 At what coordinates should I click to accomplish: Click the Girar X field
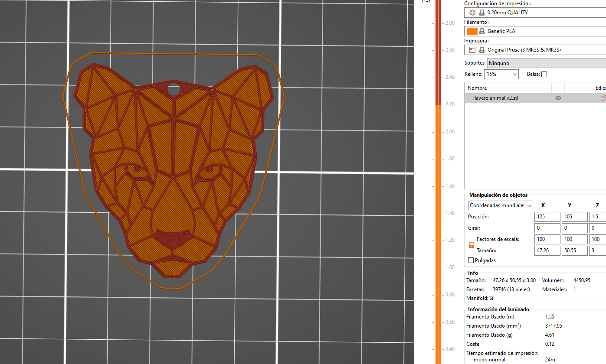tap(547, 228)
